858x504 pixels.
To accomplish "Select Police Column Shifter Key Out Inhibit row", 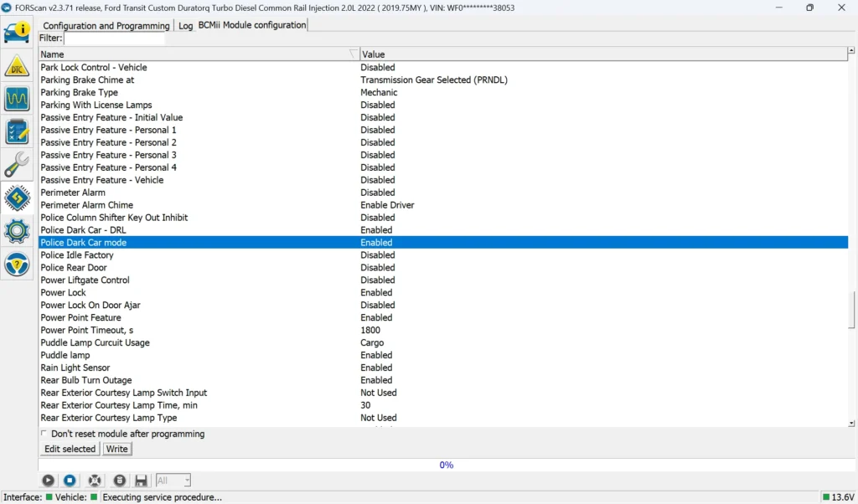I will coord(443,218).
